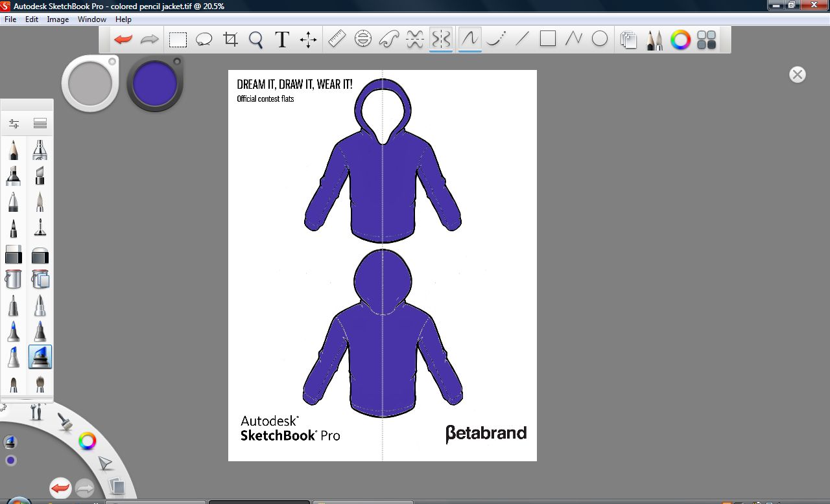Select the Rectangular Marquee selection tool
830x504 pixels.
[x=178, y=40]
